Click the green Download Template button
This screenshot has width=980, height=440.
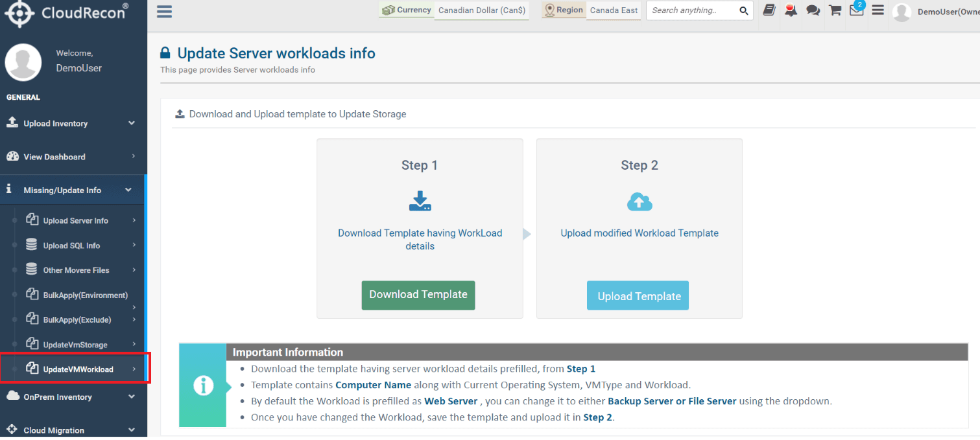418,295
